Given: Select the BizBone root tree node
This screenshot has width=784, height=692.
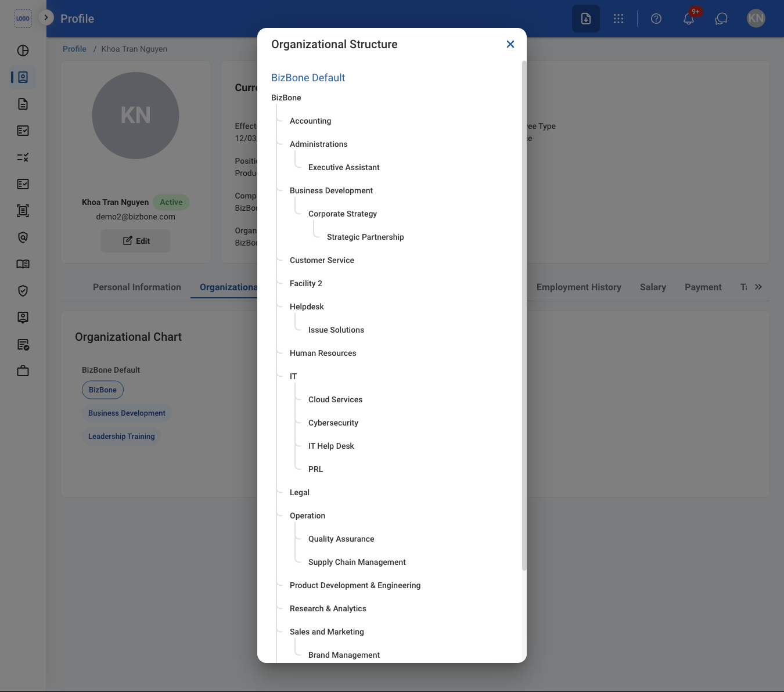Looking at the screenshot, I should click(x=286, y=98).
